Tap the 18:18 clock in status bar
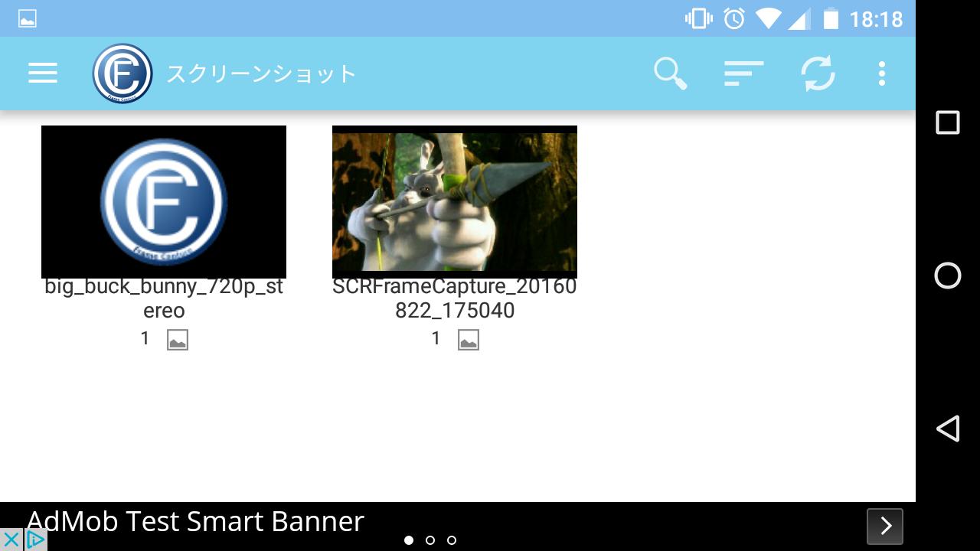The height and width of the screenshot is (551, 980). coord(876,18)
